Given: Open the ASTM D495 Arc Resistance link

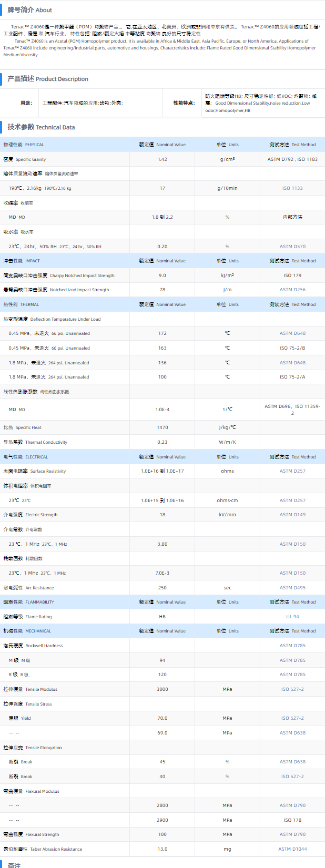Looking at the screenshot, I should 292,588.
